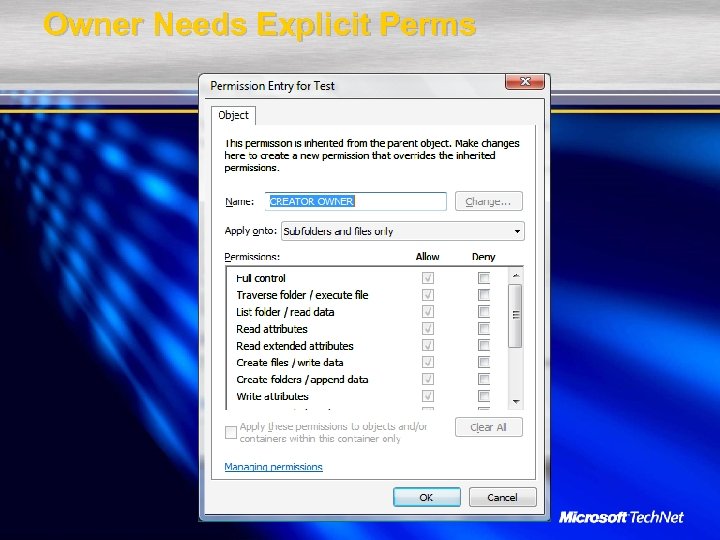This screenshot has height=540, width=720.
Task: Toggle Allow for Read attributes
Action: [x=428, y=329]
